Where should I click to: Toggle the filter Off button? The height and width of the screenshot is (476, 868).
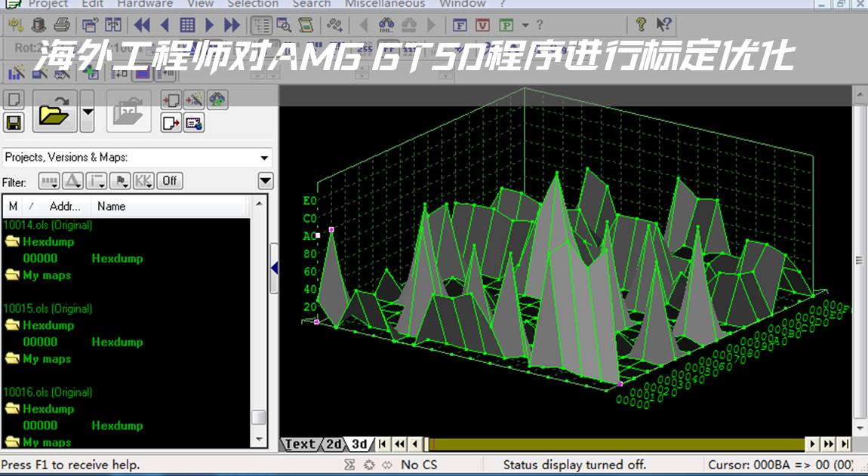click(171, 181)
